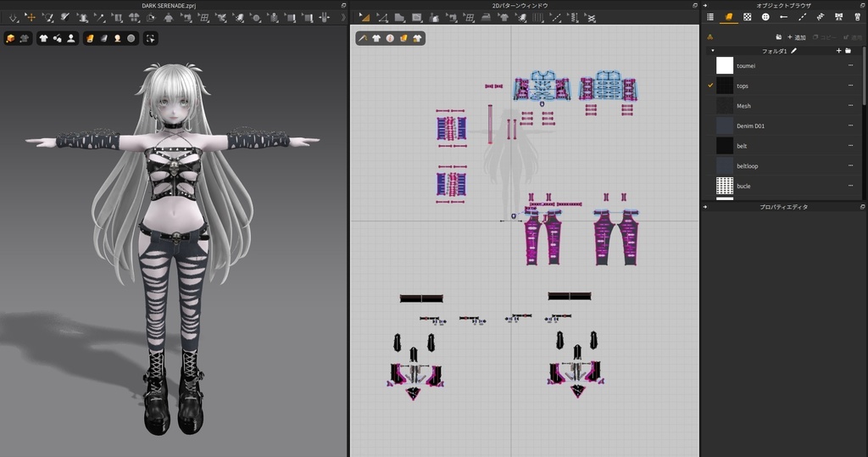
Task: Toggle avatar texture display head icon
Action: pyautogui.click(x=117, y=38)
